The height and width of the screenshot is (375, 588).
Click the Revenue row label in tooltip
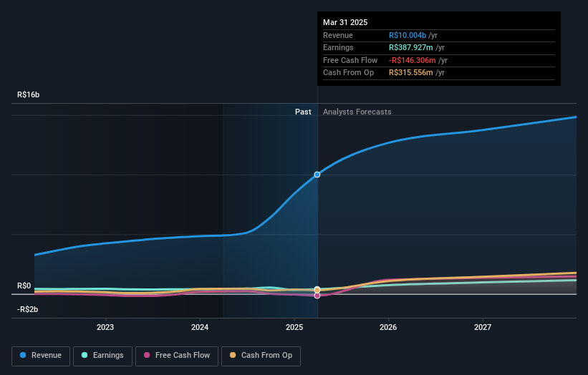tap(338, 35)
